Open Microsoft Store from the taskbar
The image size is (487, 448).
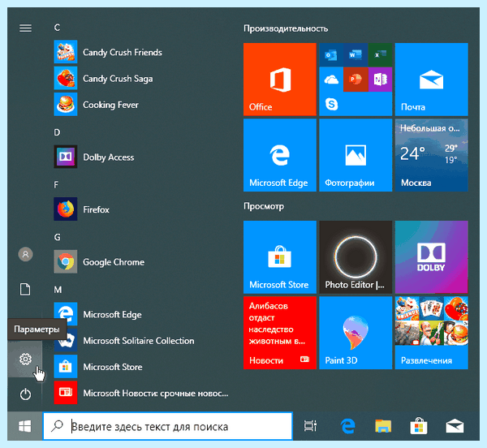[x=419, y=426]
